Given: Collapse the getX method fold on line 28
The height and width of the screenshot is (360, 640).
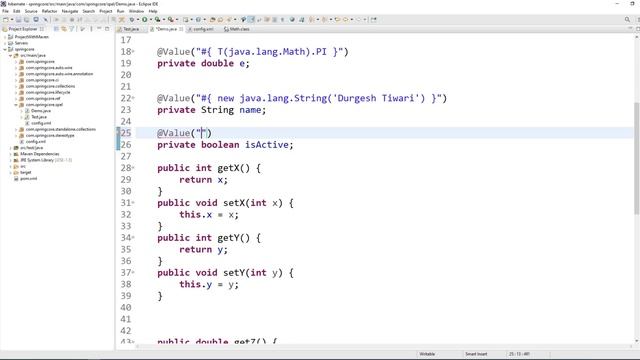Looking at the screenshot, I should (x=133, y=168).
